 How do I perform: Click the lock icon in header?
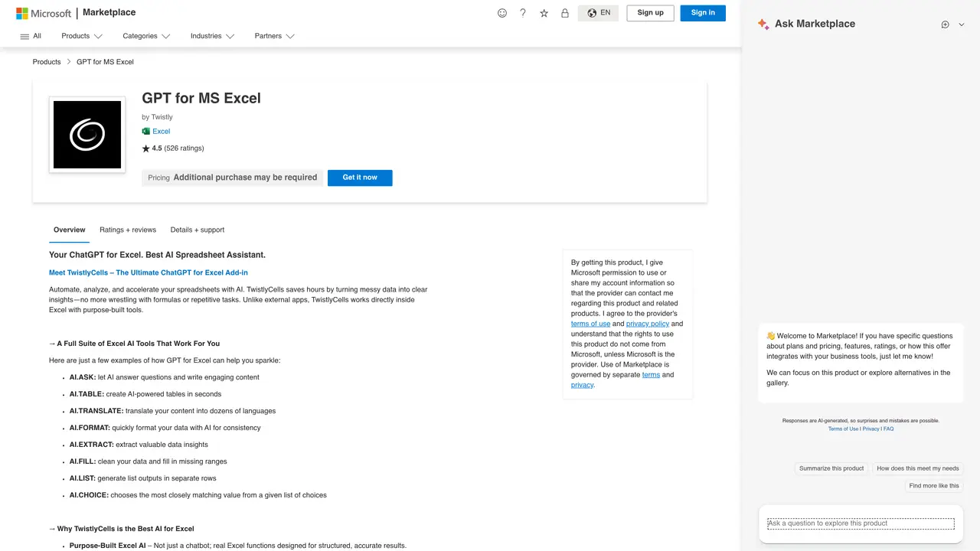(x=565, y=13)
